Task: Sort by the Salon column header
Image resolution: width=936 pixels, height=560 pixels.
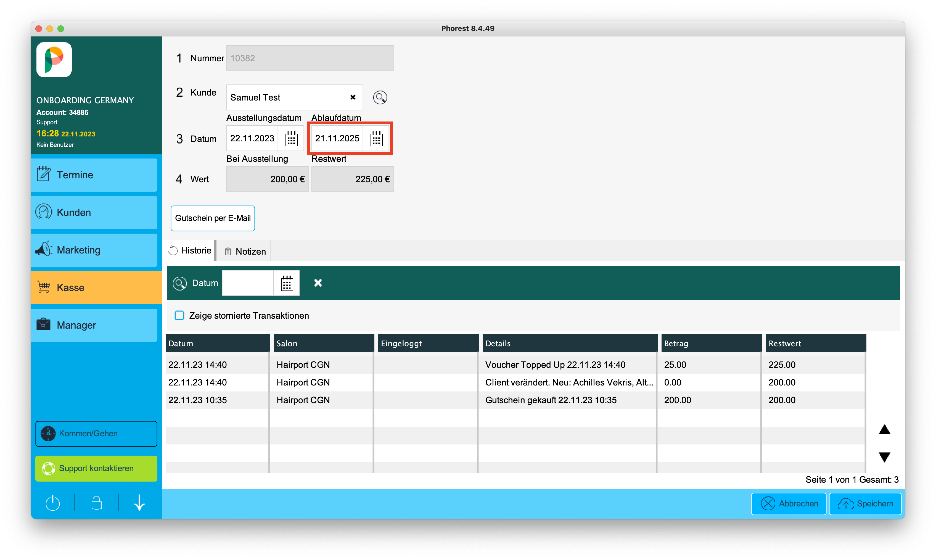Action: point(324,344)
